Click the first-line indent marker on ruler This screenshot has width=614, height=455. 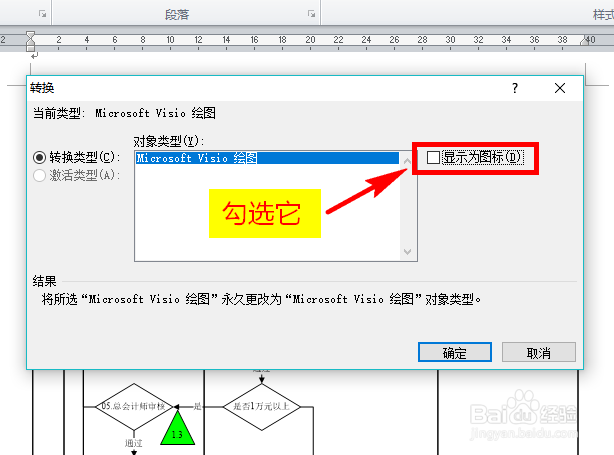coord(30,35)
